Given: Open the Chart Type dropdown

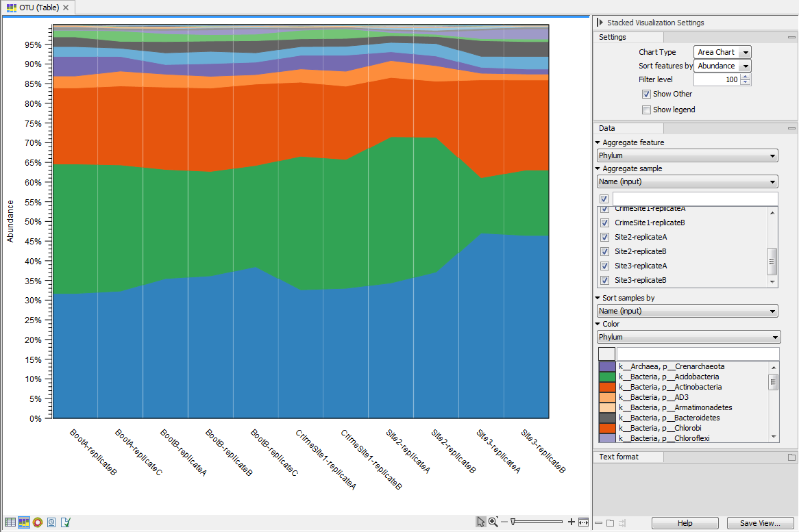Looking at the screenshot, I should click(722, 52).
